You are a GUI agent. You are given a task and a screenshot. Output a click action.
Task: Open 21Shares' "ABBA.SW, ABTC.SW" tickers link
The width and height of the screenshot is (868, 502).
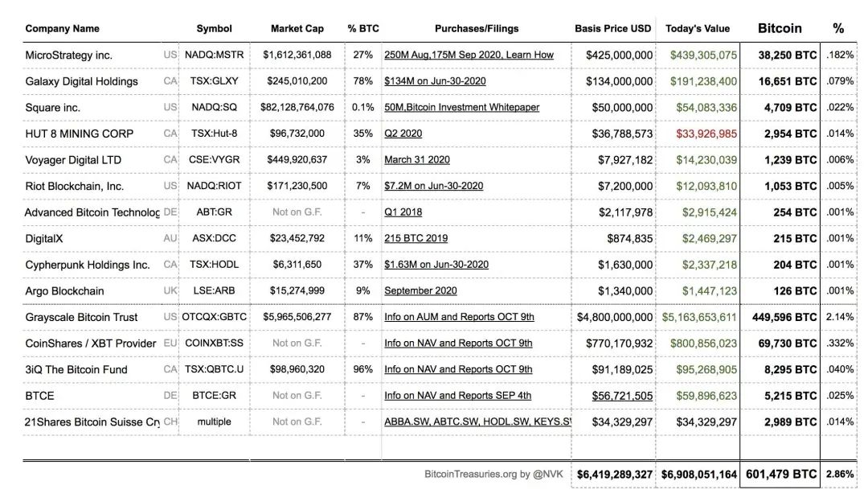click(477, 422)
